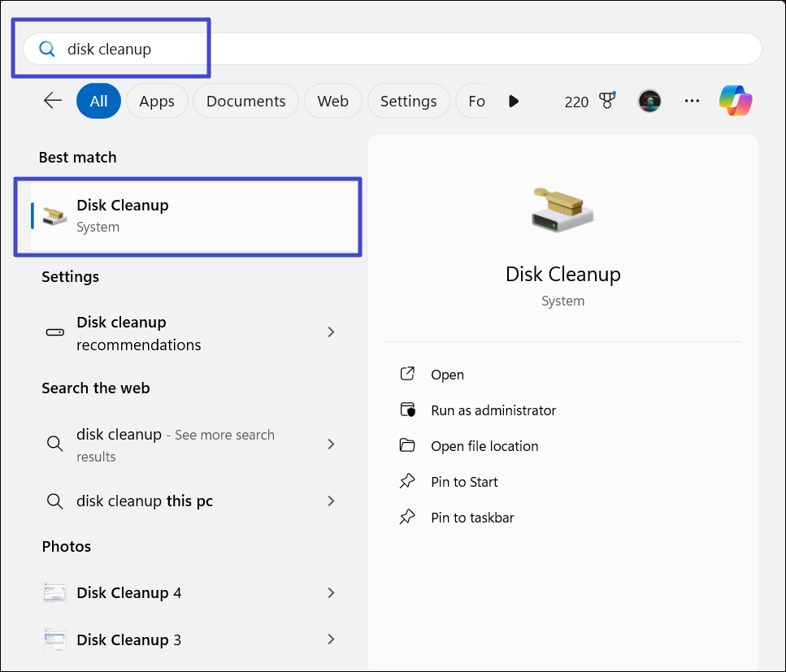
Task: Expand Disk Cleanup 4 photo result chevron
Action: point(331,593)
